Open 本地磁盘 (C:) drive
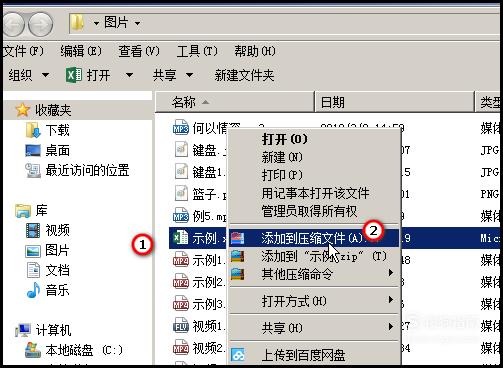503x368 pixels. click(74, 350)
